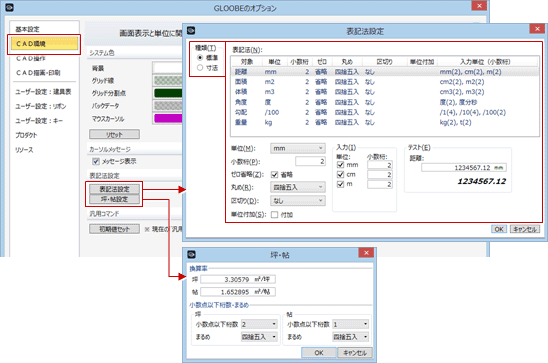
Task: Open 坪 小数点以下桁数 dropdown
Action: 259,324
